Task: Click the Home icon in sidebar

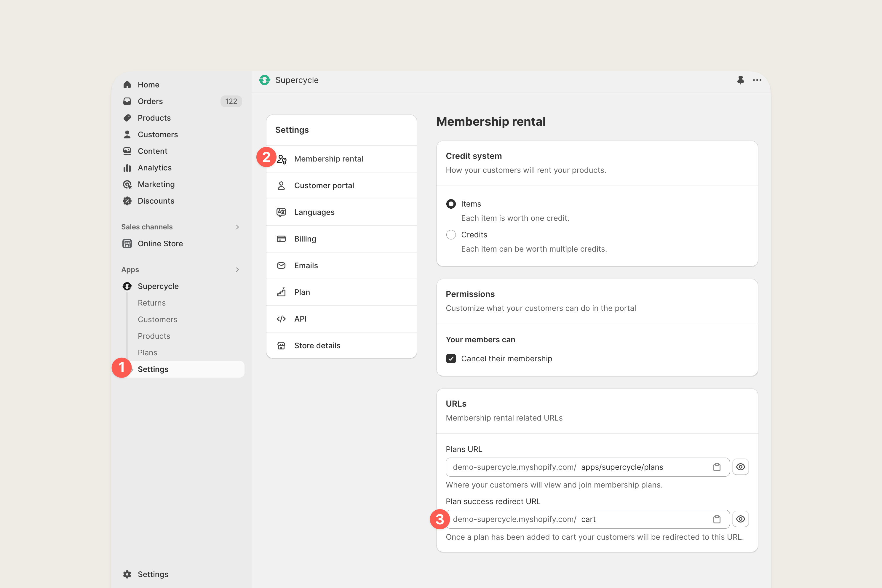Action: click(x=127, y=85)
